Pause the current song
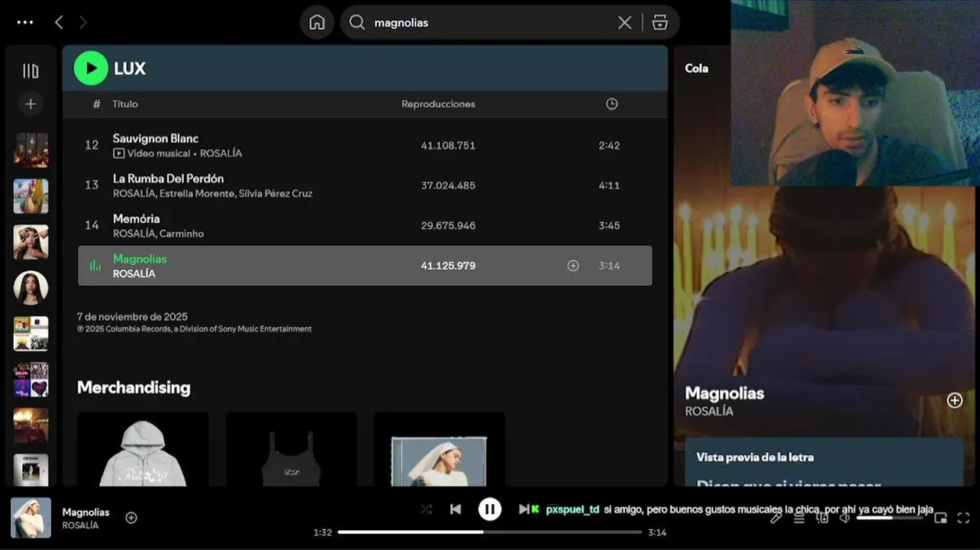980x550 pixels. 490,509
